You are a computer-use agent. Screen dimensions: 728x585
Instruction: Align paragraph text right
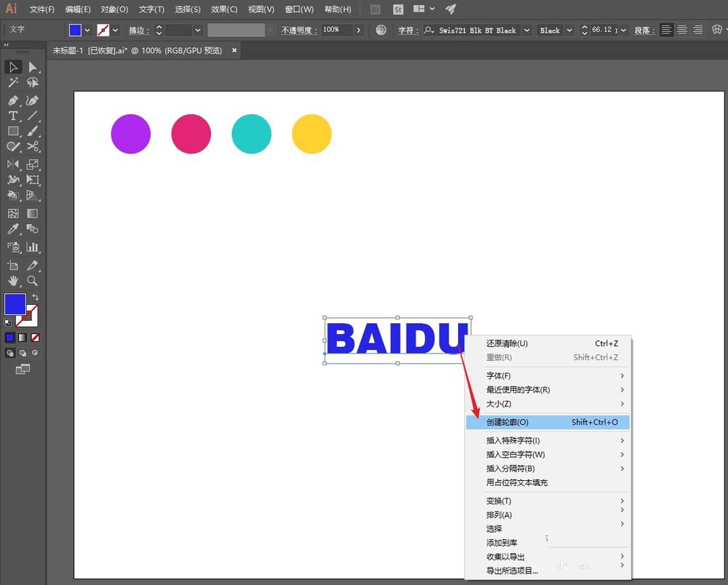click(x=698, y=30)
